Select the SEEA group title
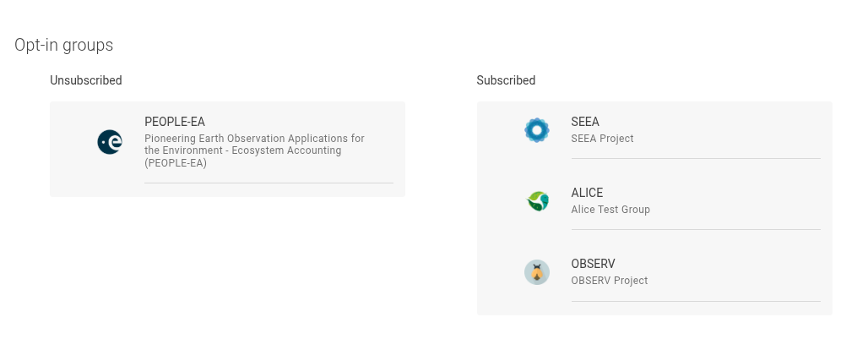This screenshot has height=350, width=868. [585, 122]
